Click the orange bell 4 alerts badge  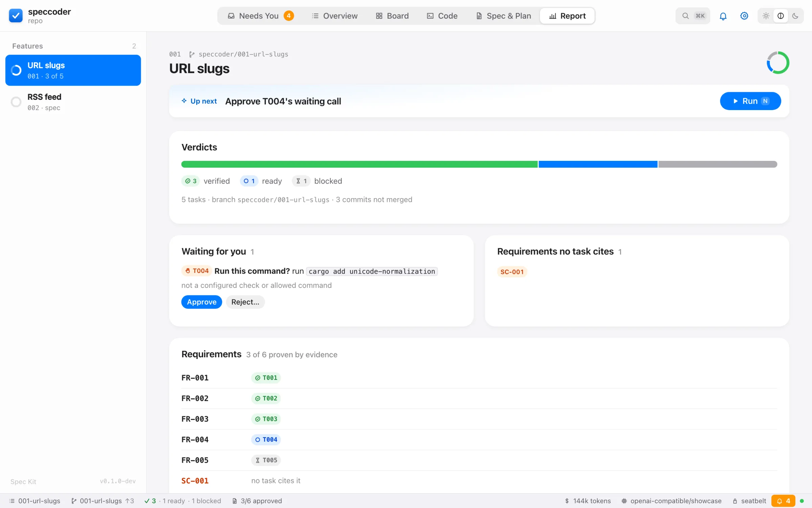pos(783,501)
